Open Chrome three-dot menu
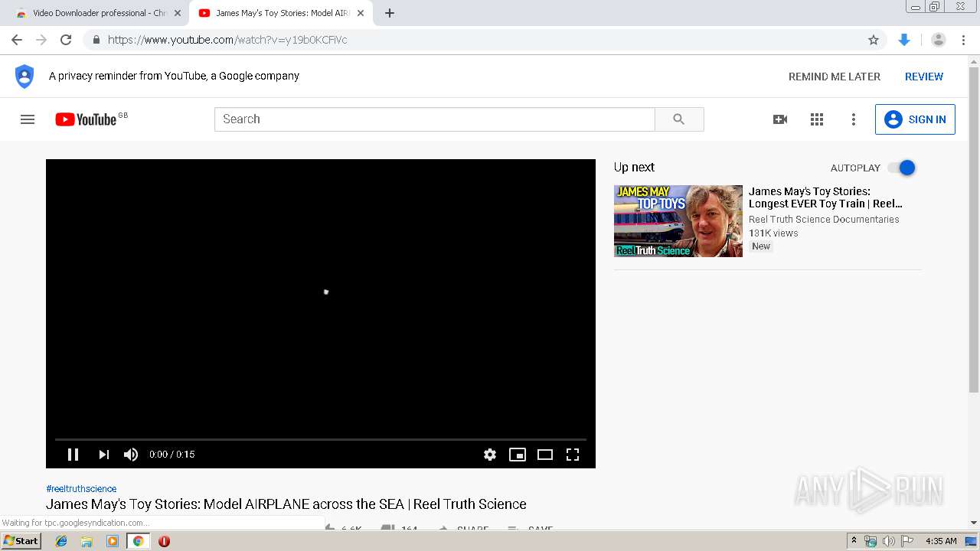Image resolution: width=980 pixels, height=551 pixels. tap(964, 40)
